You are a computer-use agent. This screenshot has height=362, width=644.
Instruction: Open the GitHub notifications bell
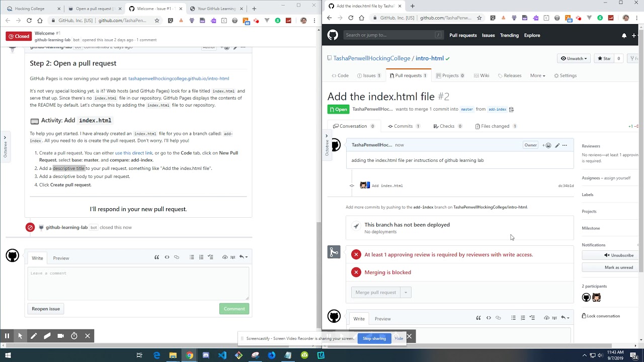tap(624, 36)
